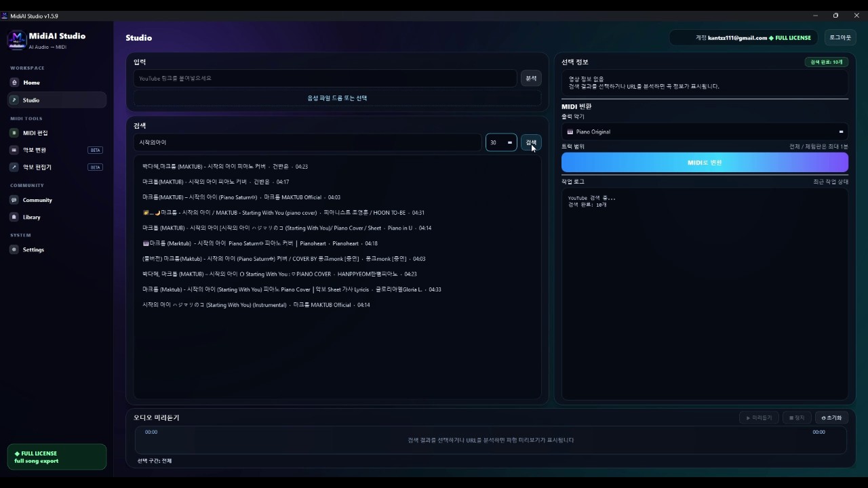This screenshot has width=868, height=488.
Task: Click the YouTube 검색 중 log entry
Action: 592,198
